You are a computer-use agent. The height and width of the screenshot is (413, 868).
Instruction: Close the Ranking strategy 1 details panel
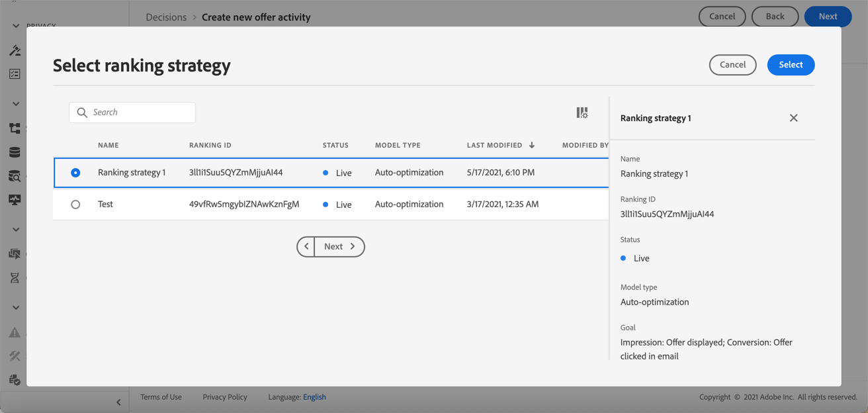[x=793, y=118]
